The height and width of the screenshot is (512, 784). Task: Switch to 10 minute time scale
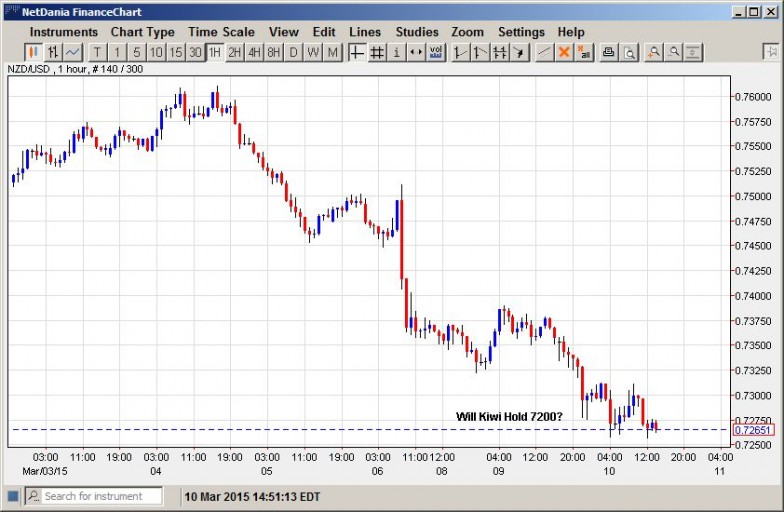pyautogui.click(x=156, y=52)
